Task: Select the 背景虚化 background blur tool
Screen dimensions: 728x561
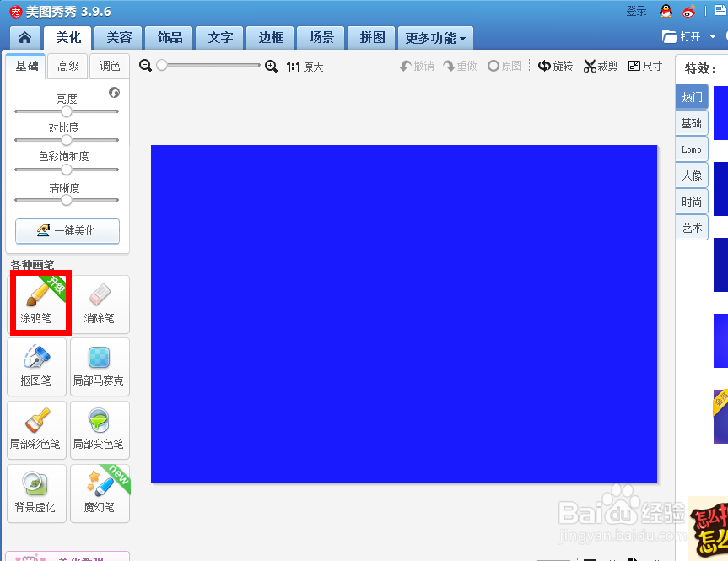Action: click(x=36, y=494)
